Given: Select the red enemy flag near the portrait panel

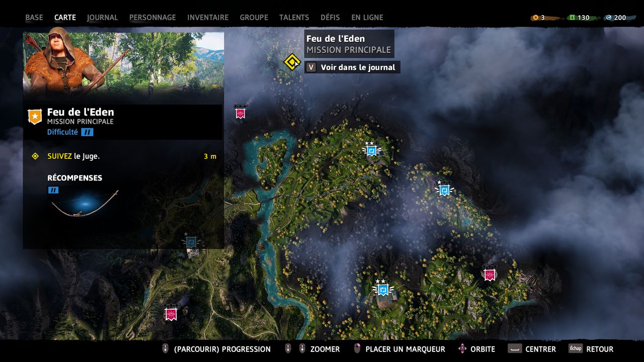Looking at the screenshot, I should click(240, 112).
